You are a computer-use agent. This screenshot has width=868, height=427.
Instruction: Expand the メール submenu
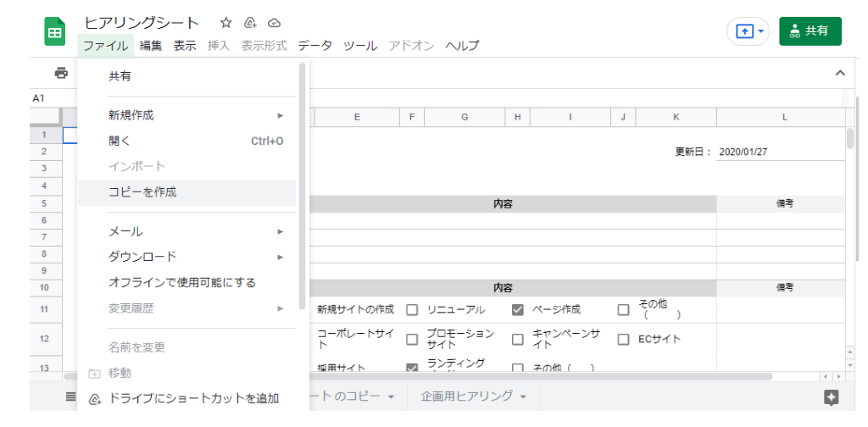click(186, 231)
